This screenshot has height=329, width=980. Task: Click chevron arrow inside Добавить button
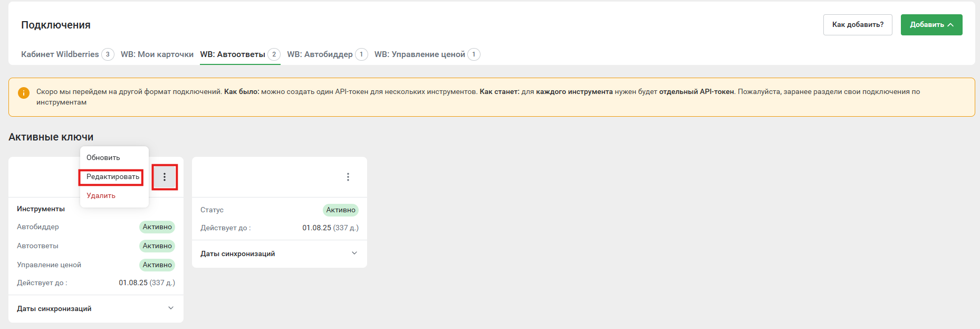tap(950, 25)
